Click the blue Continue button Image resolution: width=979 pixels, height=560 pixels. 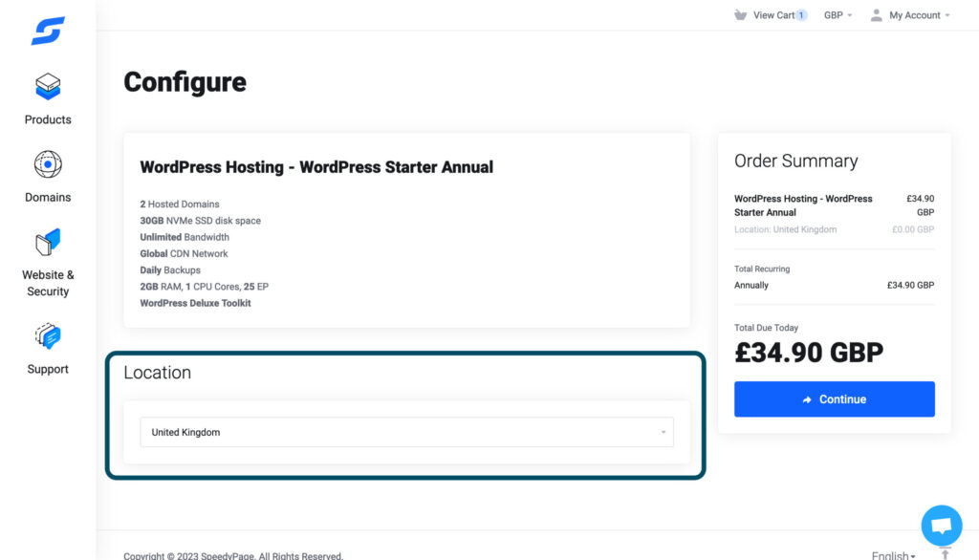pos(834,399)
